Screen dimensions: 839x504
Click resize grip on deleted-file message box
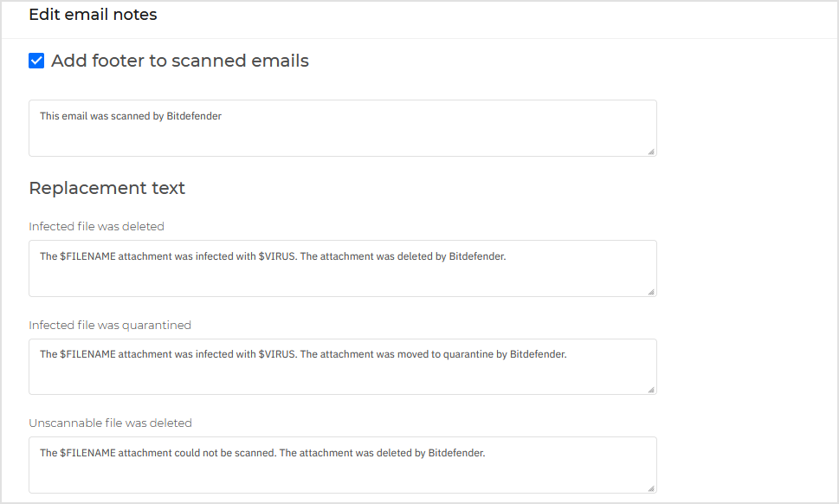click(x=651, y=292)
